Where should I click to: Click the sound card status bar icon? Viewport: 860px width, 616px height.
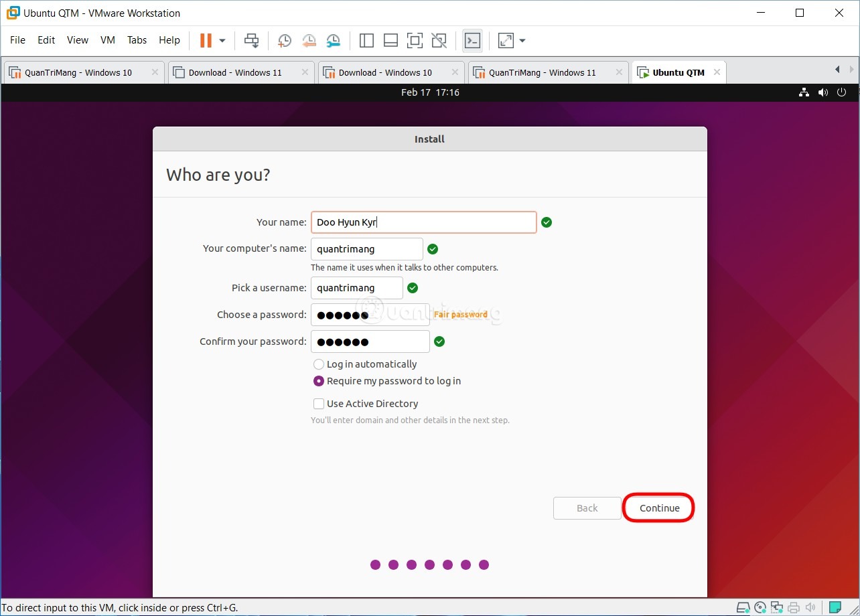tap(810, 608)
